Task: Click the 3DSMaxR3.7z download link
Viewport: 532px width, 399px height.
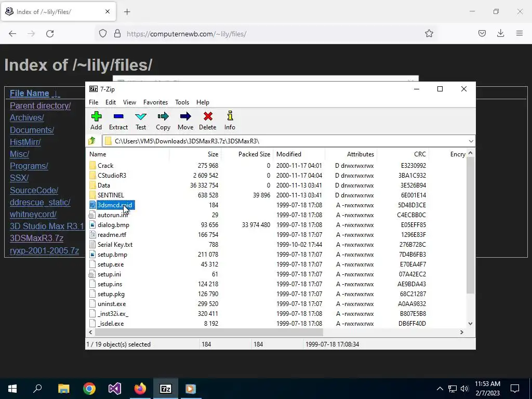Action: 36,238
